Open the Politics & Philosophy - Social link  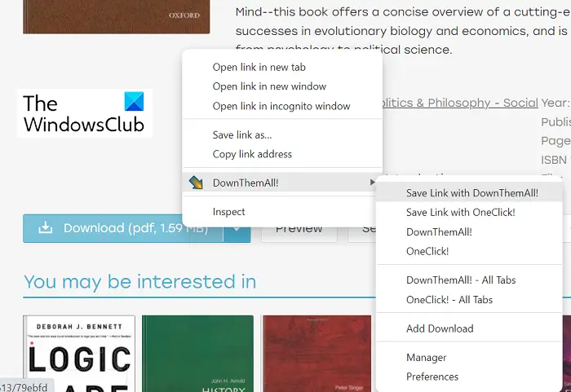(460, 103)
